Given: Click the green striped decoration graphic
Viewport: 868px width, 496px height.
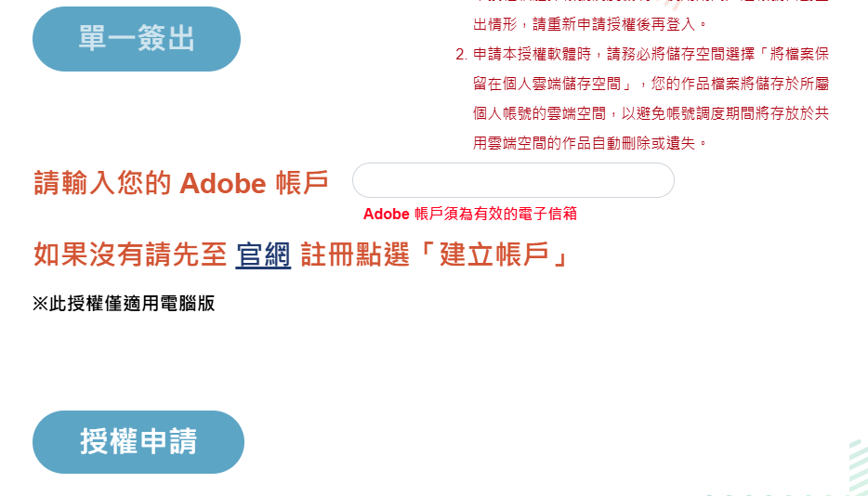Looking at the screenshot, I should coord(858,467).
